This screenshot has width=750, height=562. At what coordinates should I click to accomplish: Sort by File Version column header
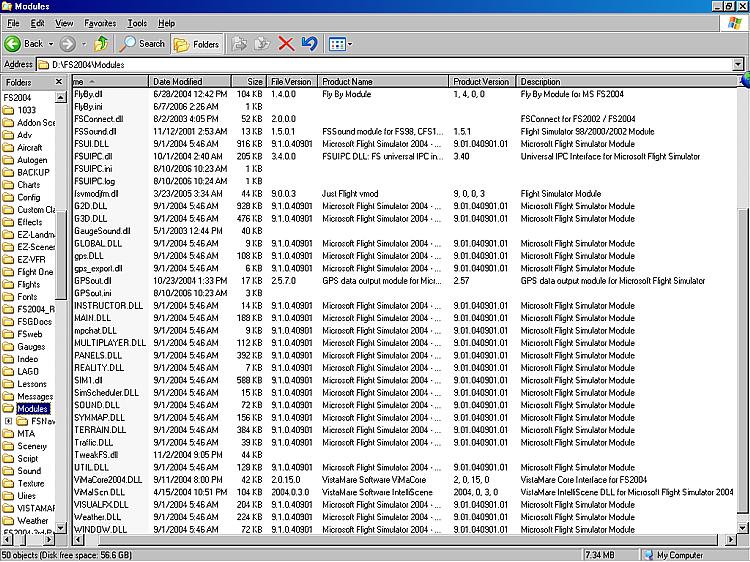point(291,81)
